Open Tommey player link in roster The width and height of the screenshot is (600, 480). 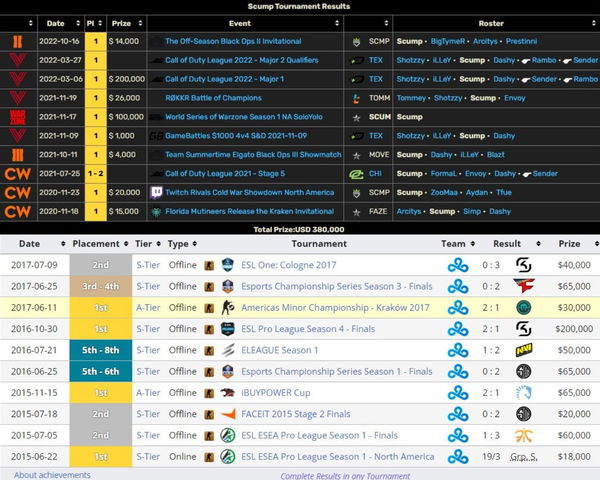point(411,98)
